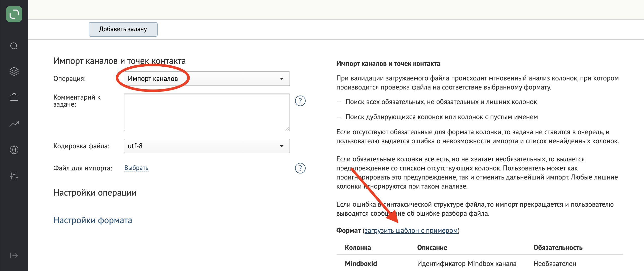
Task: Open the globe sidebar icon
Action: (14, 150)
